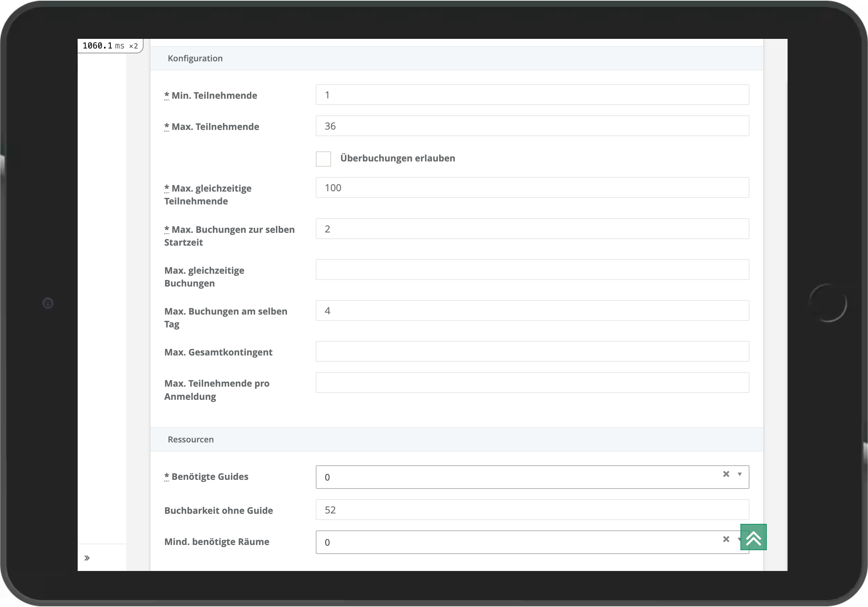This screenshot has height=607, width=868.
Task: Click the Max. Teilnehmende pro Anmeldung field
Action: point(532,382)
